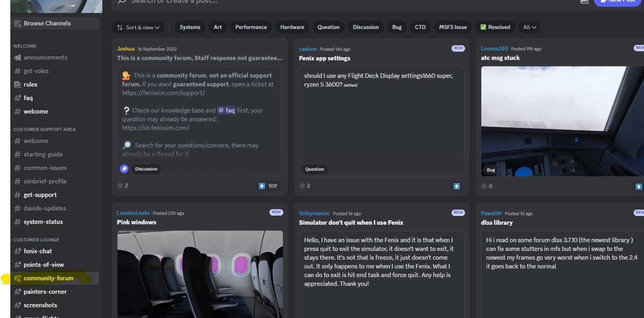Open the Sort & view dropdown
This screenshot has width=644, height=318.
coord(138,27)
